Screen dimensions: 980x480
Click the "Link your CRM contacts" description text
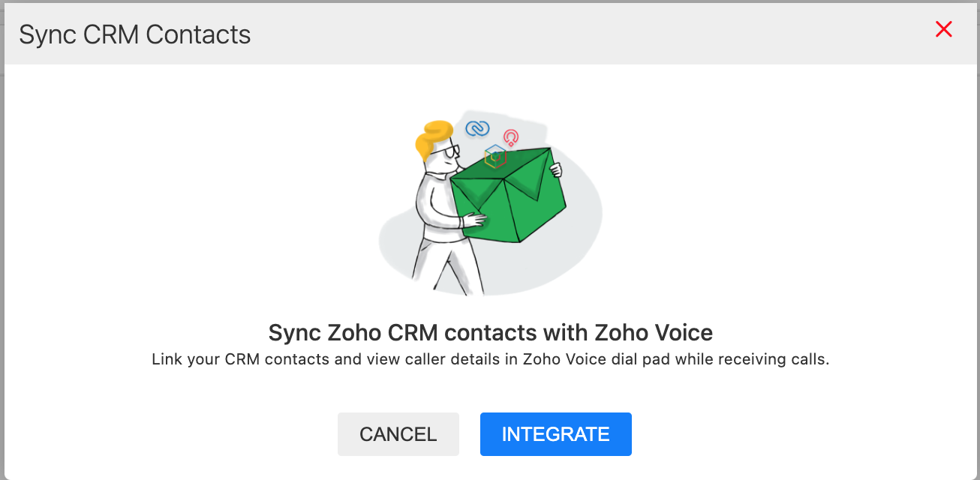491,359
